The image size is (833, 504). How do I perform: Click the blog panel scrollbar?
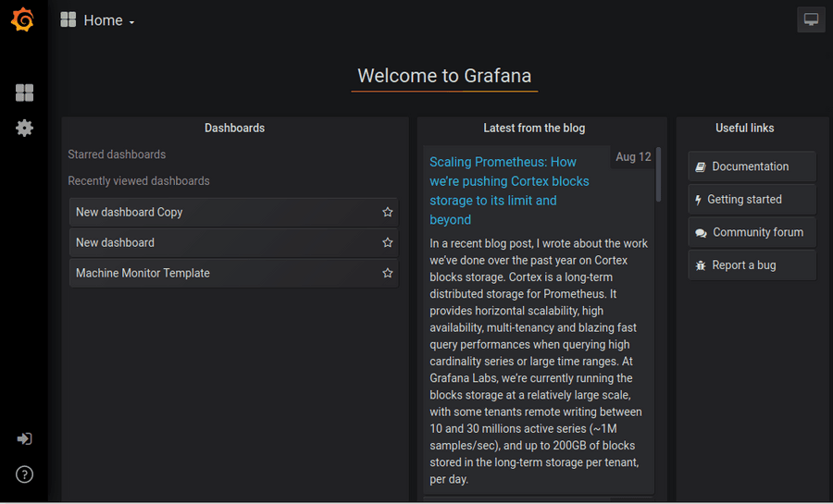658,175
